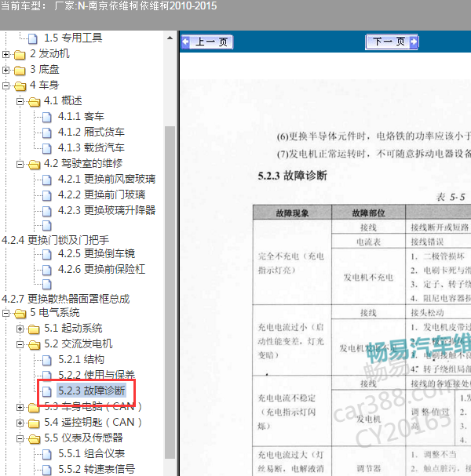This screenshot has width=471, height=476.
Task: Collapse the 4.2 驾驶室的维修 subfolder
Action: pos(20,164)
